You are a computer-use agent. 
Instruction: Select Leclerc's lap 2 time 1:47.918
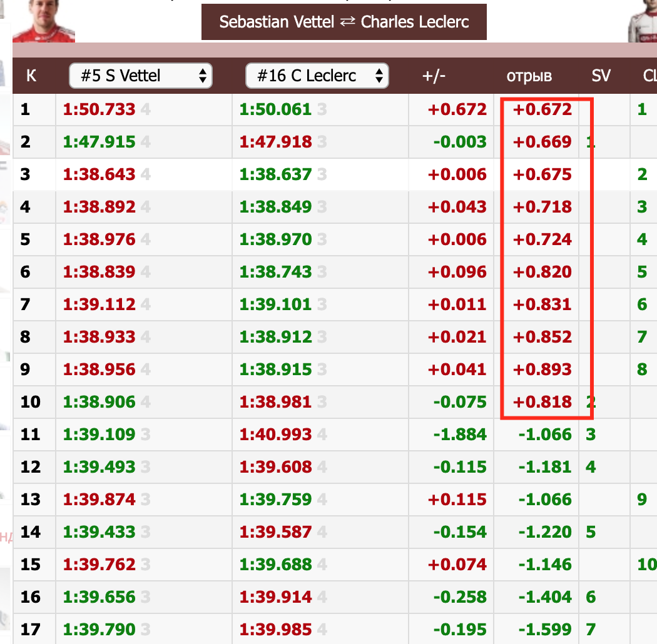[276, 142]
